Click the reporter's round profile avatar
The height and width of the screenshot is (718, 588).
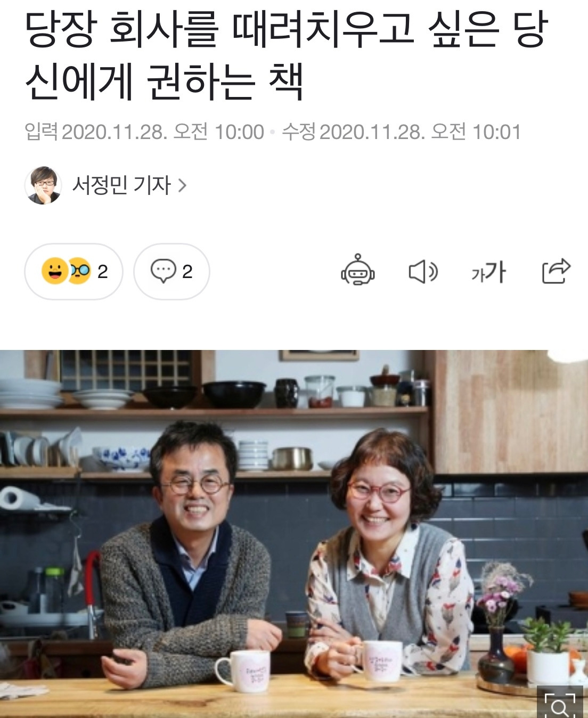pos(43,185)
